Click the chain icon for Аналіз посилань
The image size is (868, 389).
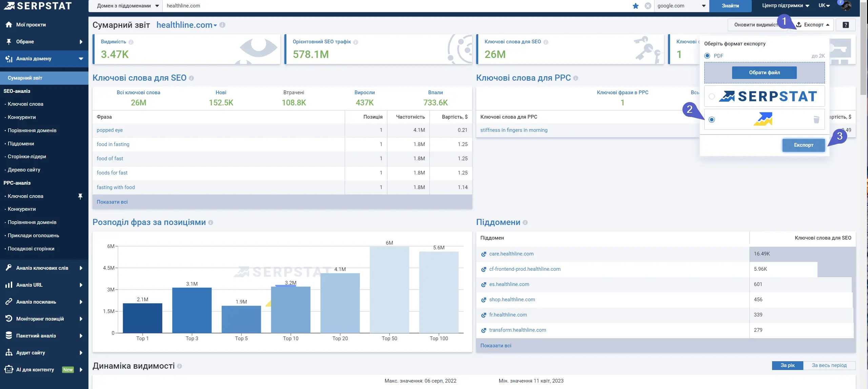tap(9, 302)
